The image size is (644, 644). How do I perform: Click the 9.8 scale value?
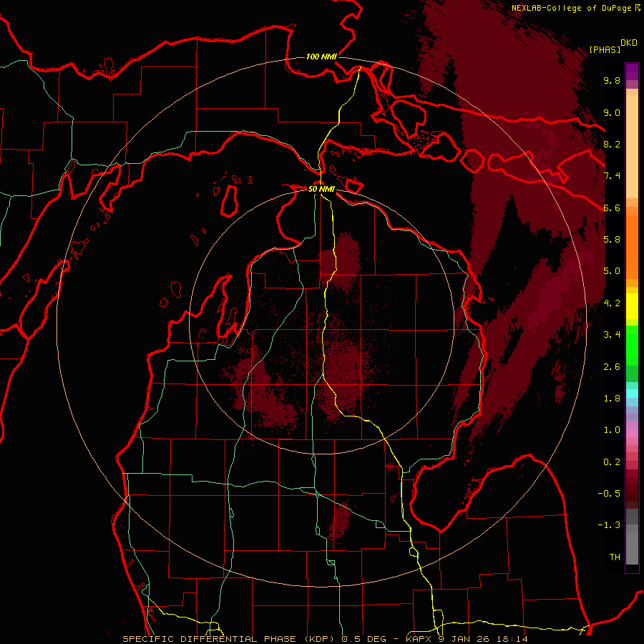(612, 80)
